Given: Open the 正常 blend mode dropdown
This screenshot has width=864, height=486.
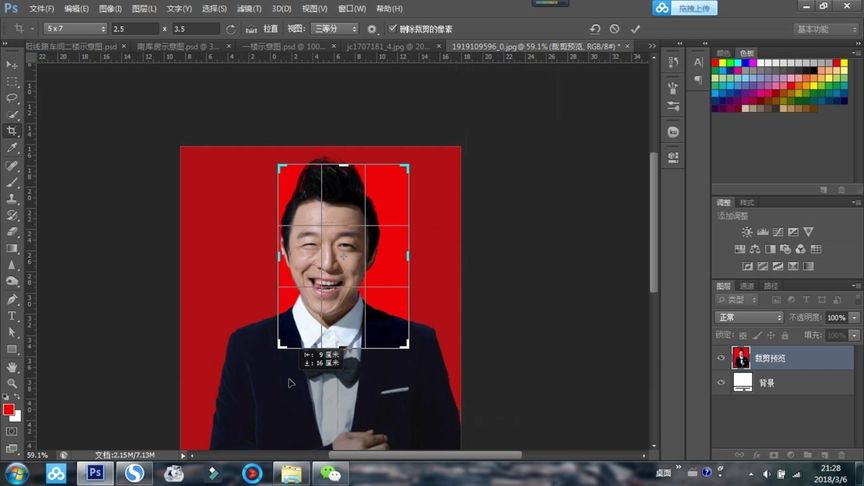Looking at the screenshot, I should coord(749,317).
